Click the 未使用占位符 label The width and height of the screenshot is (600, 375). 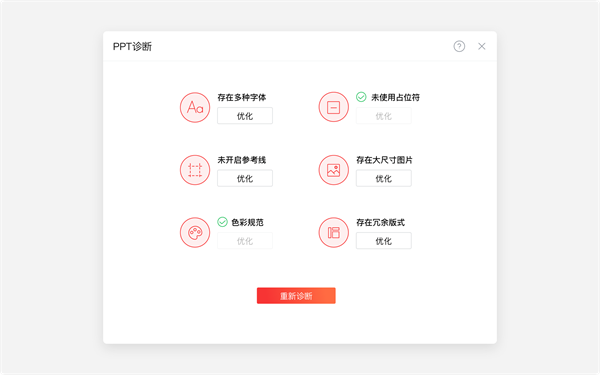pyautogui.click(x=395, y=97)
